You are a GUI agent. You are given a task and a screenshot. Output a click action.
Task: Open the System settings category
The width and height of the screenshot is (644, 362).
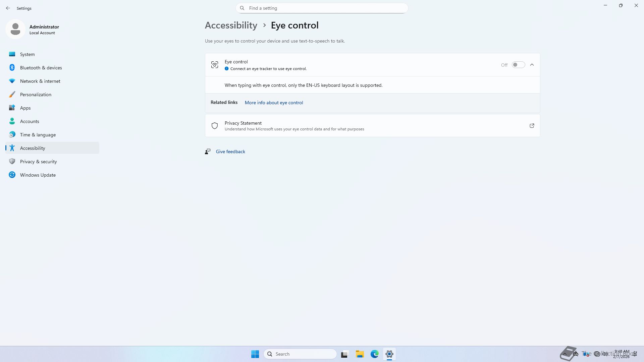tap(27, 54)
